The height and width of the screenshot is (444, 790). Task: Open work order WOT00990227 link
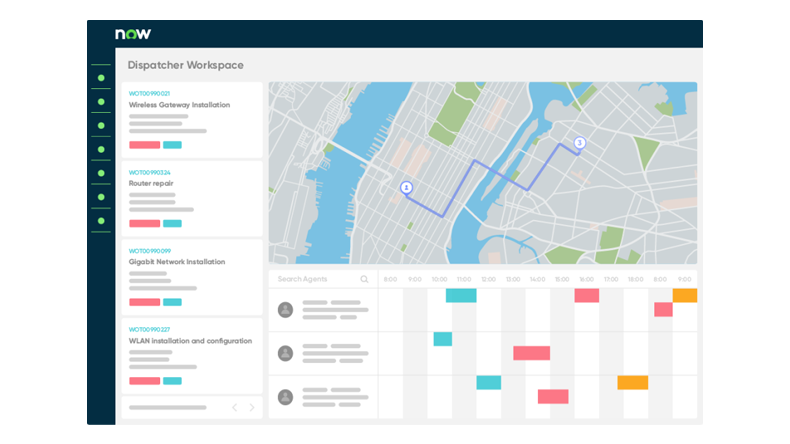pyautogui.click(x=149, y=329)
